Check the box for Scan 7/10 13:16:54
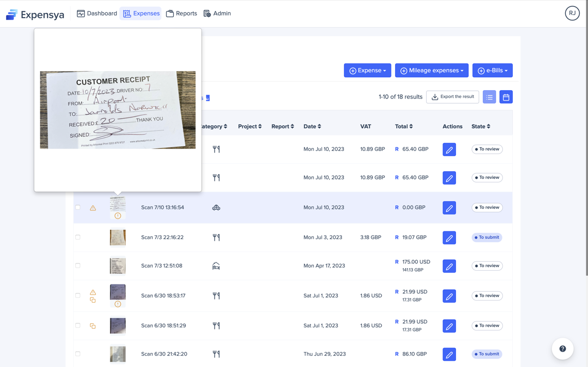This screenshot has width=588, height=367. [x=78, y=207]
